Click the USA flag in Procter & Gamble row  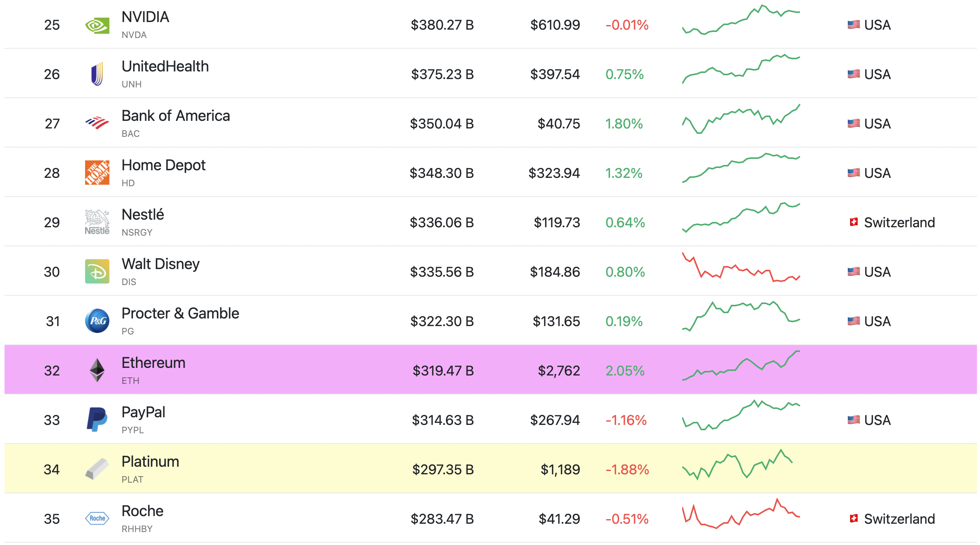pyautogui.click(x=854, y=321)
